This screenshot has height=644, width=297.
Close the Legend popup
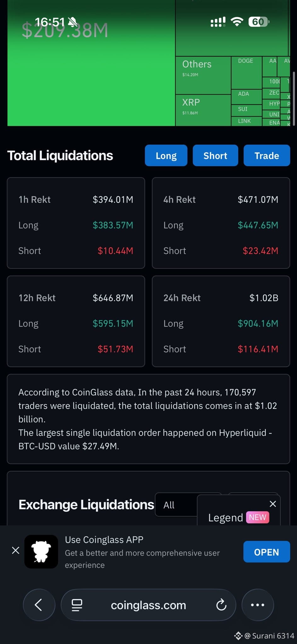[273, 504]
